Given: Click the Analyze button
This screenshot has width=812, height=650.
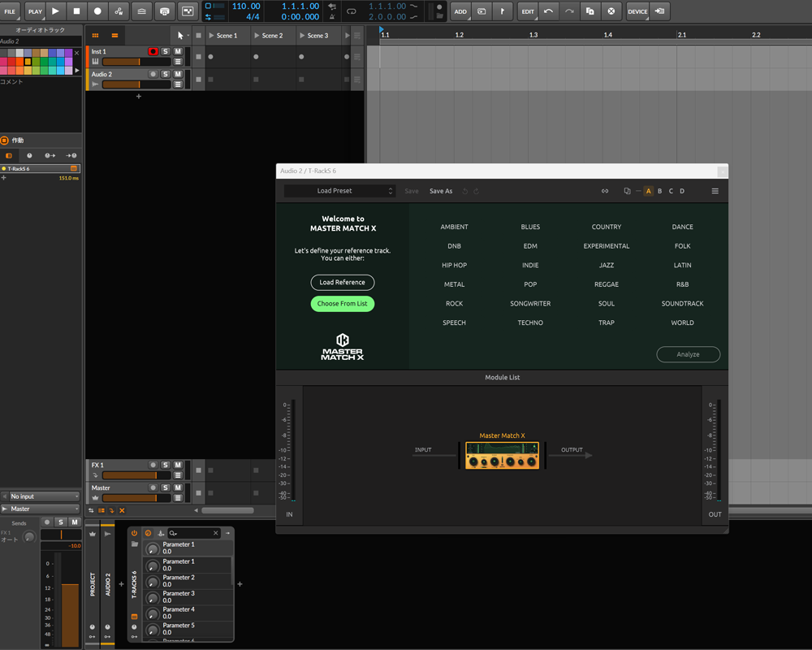Looking at the screenshot, I should 689,354.
